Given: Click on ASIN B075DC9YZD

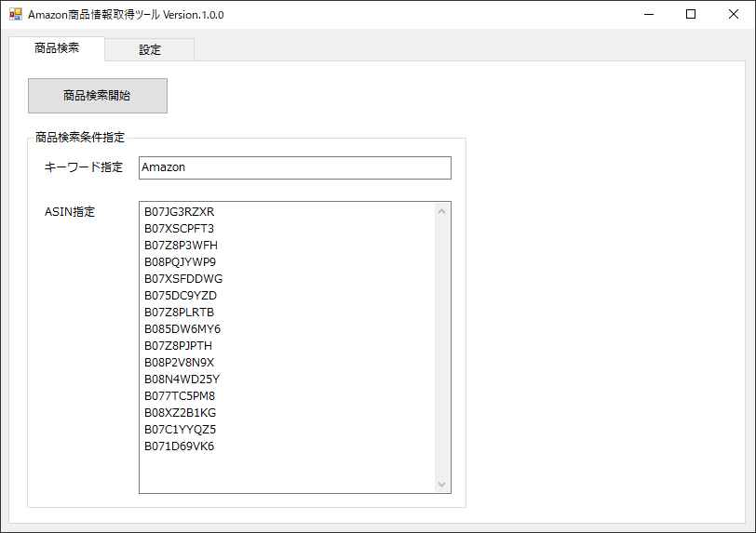Looking at the screenshot, I should [181, 296].
